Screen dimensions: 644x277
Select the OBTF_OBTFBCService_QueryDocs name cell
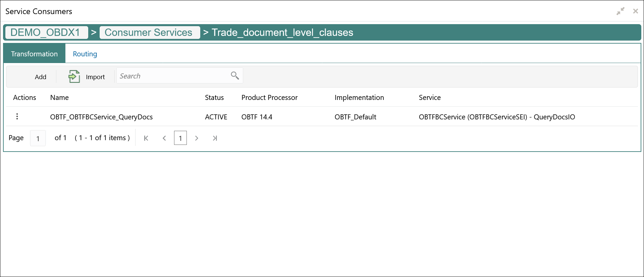tap(101, 117)
